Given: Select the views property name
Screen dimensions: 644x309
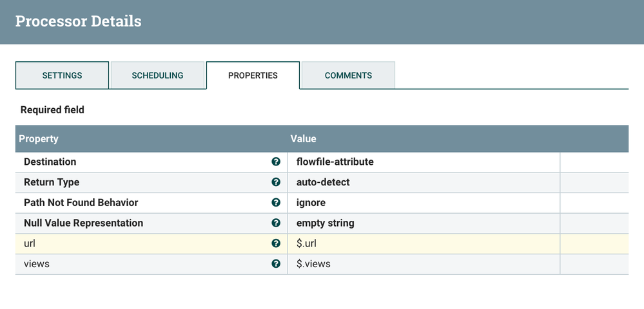Looking at the screenshot, I should point(36,264).
